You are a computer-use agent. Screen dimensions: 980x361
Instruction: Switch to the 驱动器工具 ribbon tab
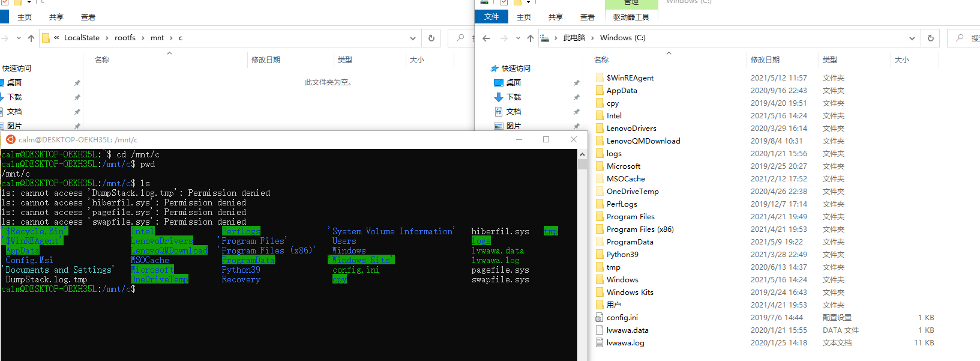point(631,17)
